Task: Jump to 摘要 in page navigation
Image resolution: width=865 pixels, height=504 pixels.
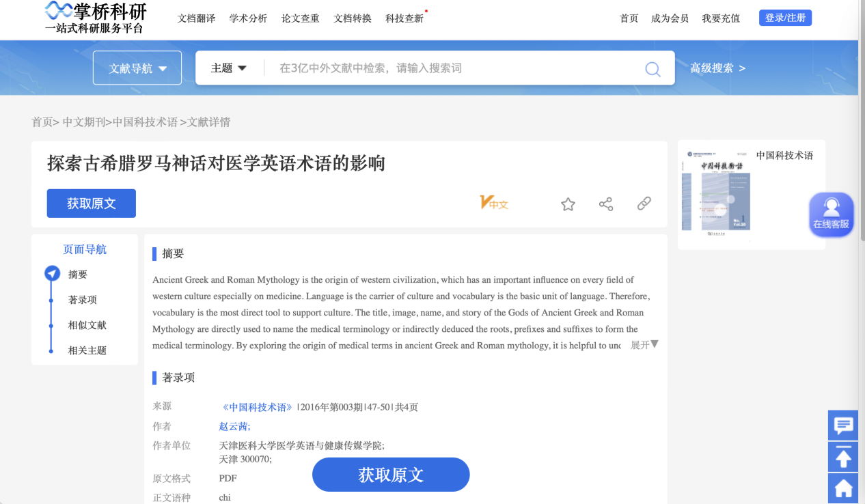Action: (78, 275)
